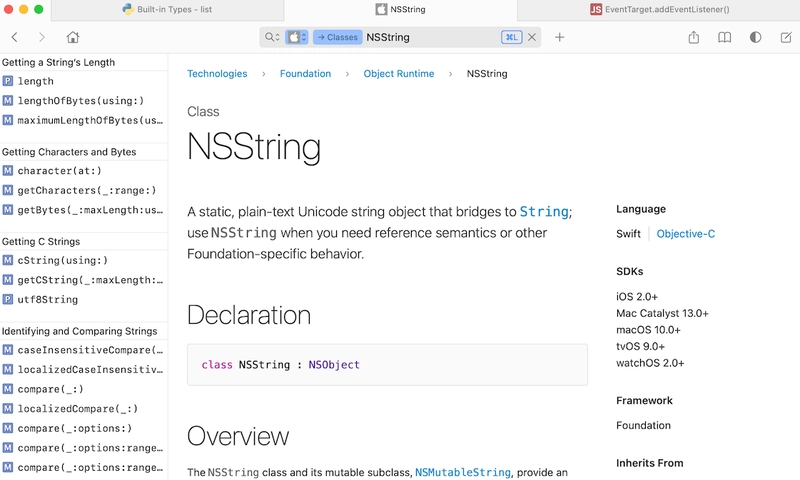Image resolution: width=800 pixels, height=480 pixels.
Task: Click the Classes filter token
Action: point(338,37)
